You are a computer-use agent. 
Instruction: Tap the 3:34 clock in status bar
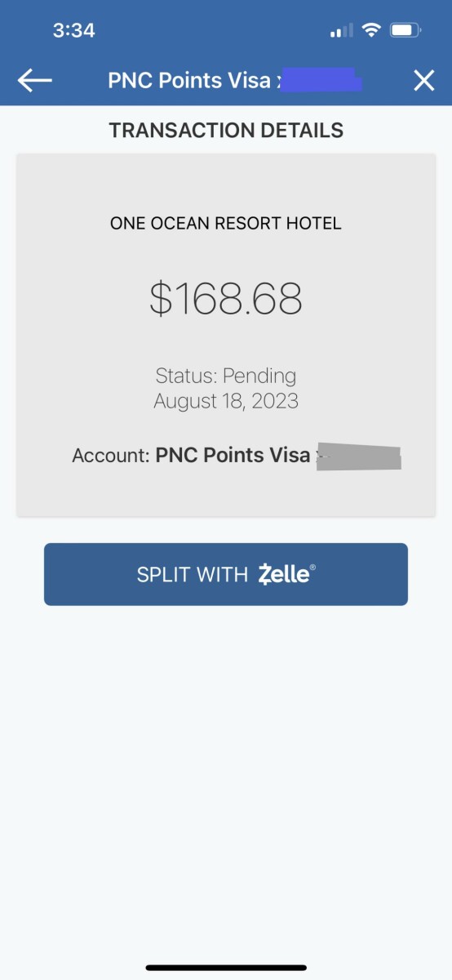coord(73,30)
